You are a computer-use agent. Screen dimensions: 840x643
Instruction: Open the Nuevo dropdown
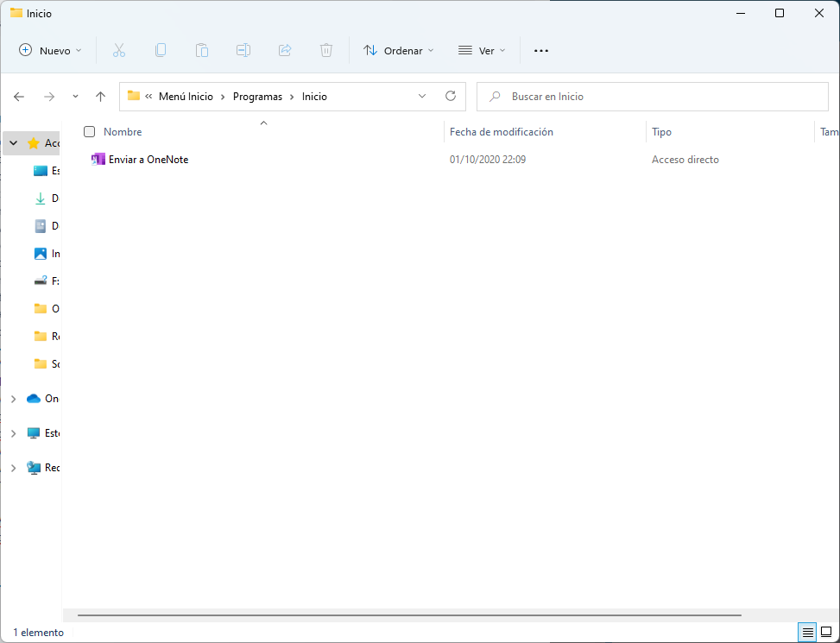[50, 50]
